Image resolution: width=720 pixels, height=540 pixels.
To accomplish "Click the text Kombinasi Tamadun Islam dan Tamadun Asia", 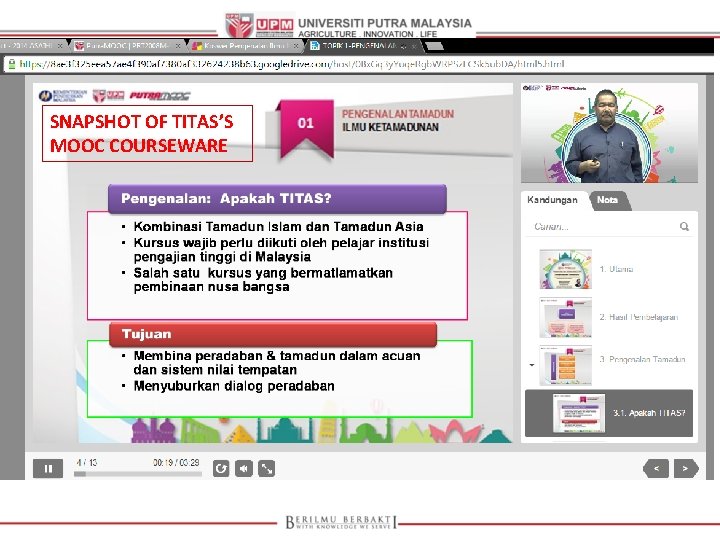I will tap(278, 226).
